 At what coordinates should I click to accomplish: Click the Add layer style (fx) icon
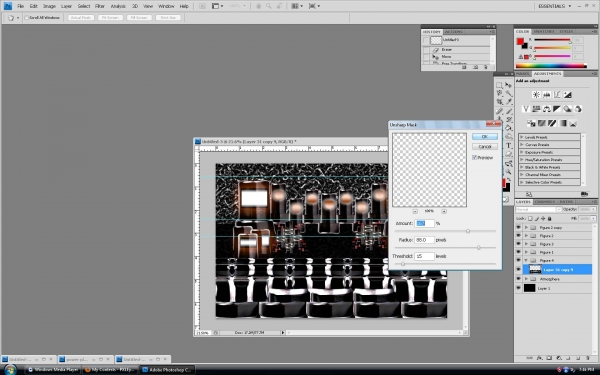pos(540,358)
